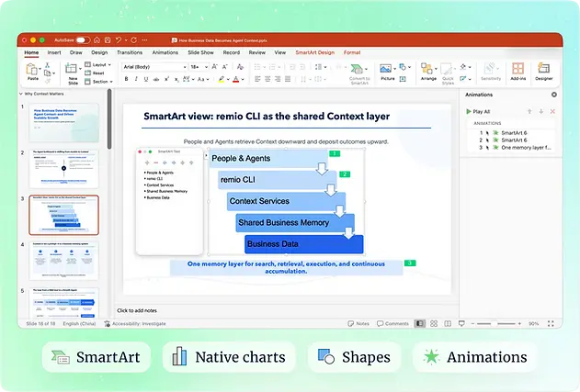Clear all text formatting
The image size is (580, 392).
(x=240, y=67)
